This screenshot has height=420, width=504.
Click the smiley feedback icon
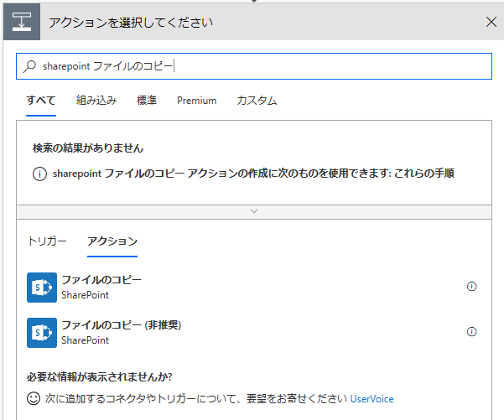34,398
